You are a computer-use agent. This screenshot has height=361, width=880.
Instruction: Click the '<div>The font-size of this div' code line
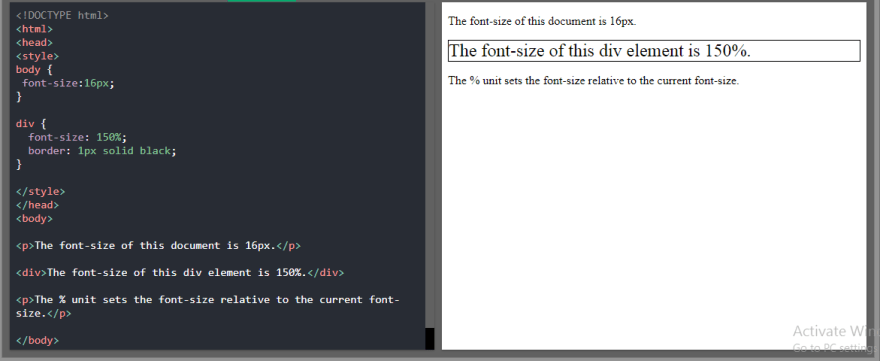click(x=180, y=273)
